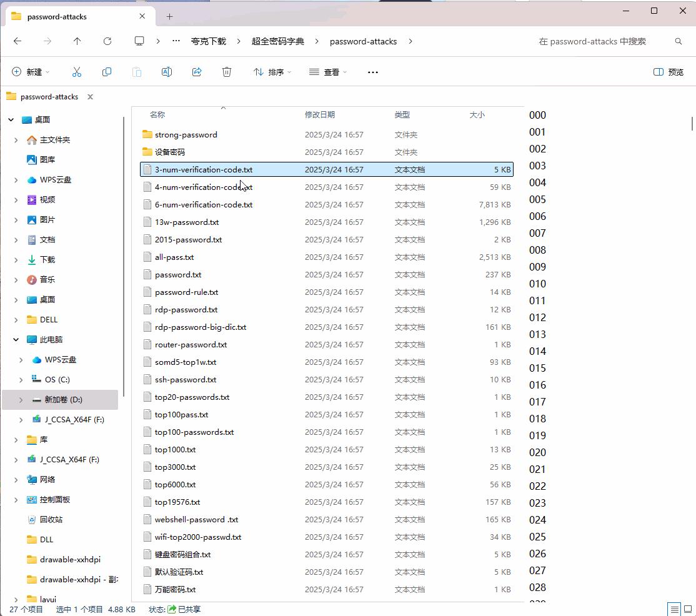Click the share icon in toolbar

[x=197, y=72]
